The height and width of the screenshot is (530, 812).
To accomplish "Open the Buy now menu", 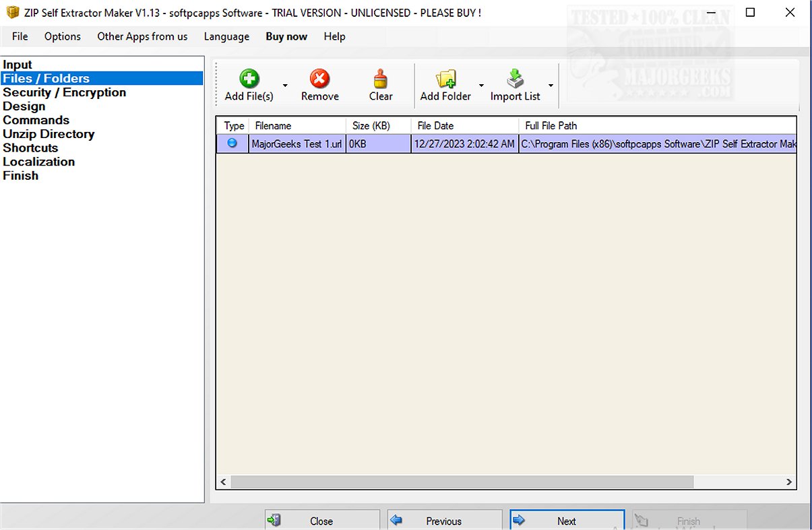I will pos(286,36).
